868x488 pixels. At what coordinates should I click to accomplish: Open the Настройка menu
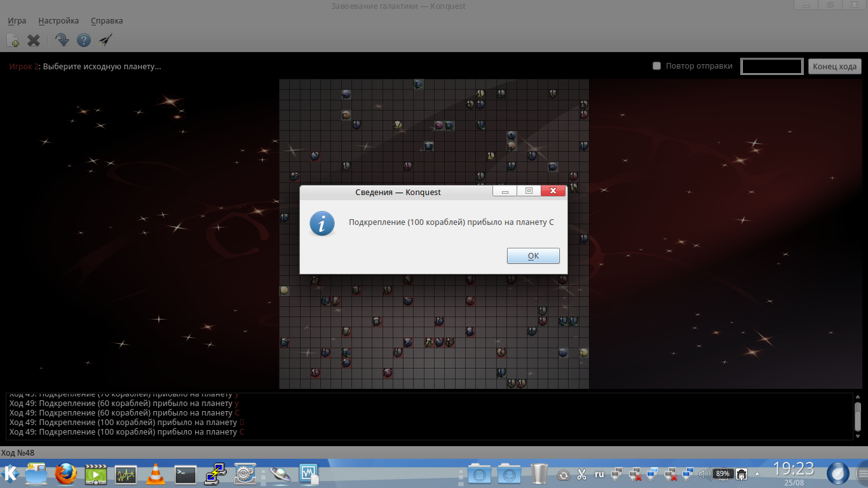[58, 20]
